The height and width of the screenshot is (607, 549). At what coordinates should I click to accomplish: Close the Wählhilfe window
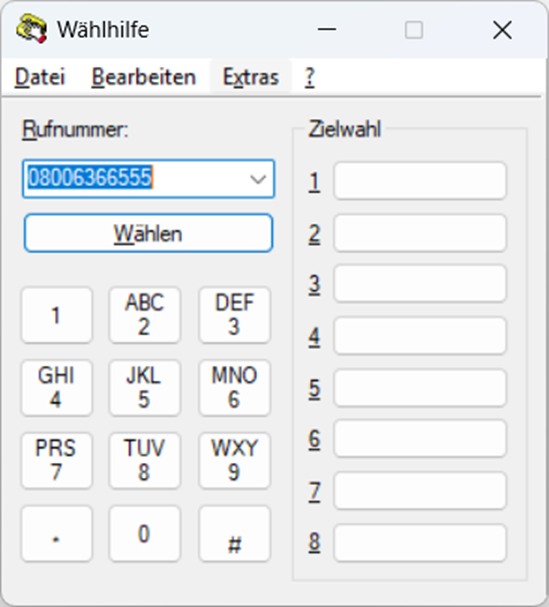pos(503,29)
